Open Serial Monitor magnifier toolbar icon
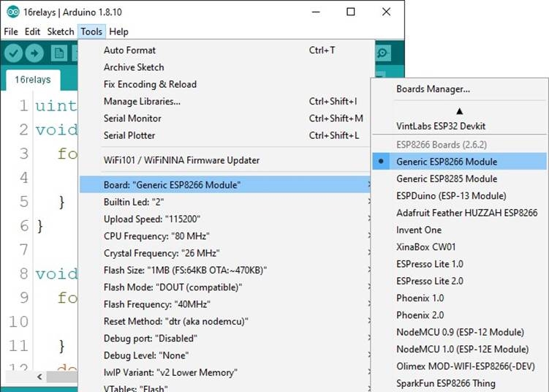 click(383, 53)
